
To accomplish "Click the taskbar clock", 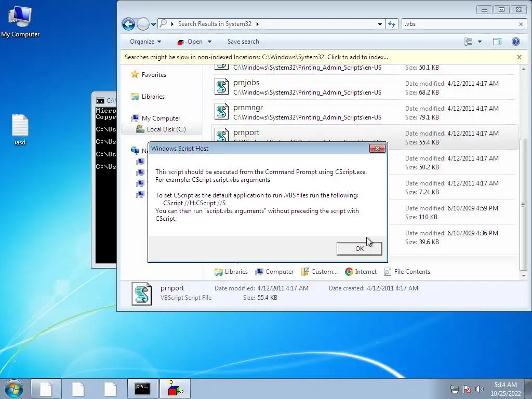I will click(506, 389).
